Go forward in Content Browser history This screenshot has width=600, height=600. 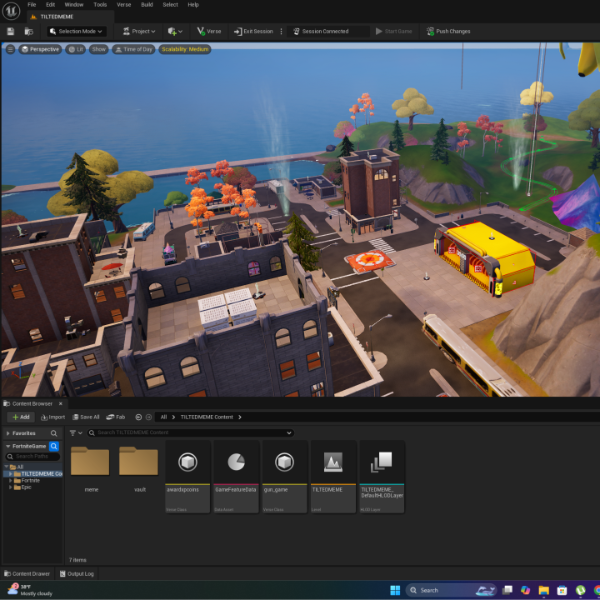coord(149,417)
